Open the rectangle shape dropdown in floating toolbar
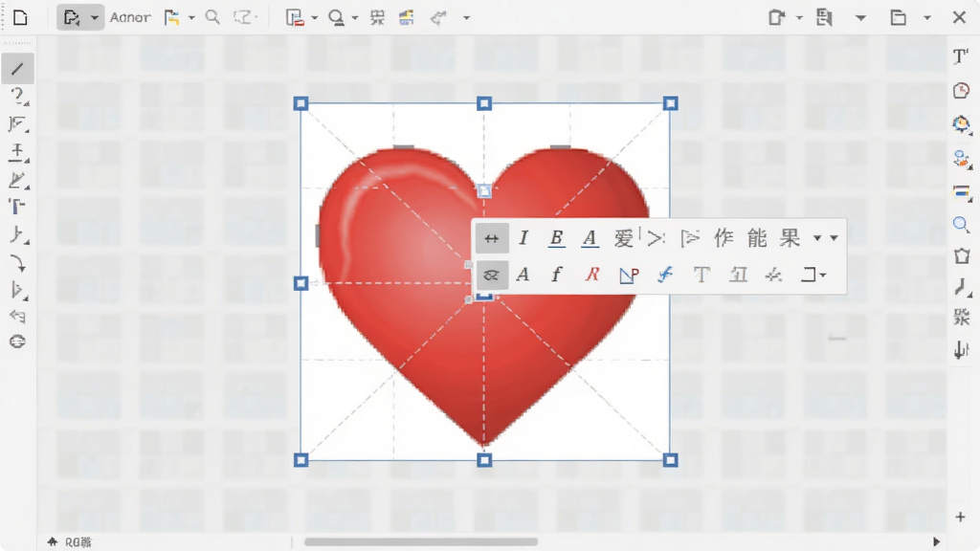This screenshot has height=551, width=980. (813, 275)
